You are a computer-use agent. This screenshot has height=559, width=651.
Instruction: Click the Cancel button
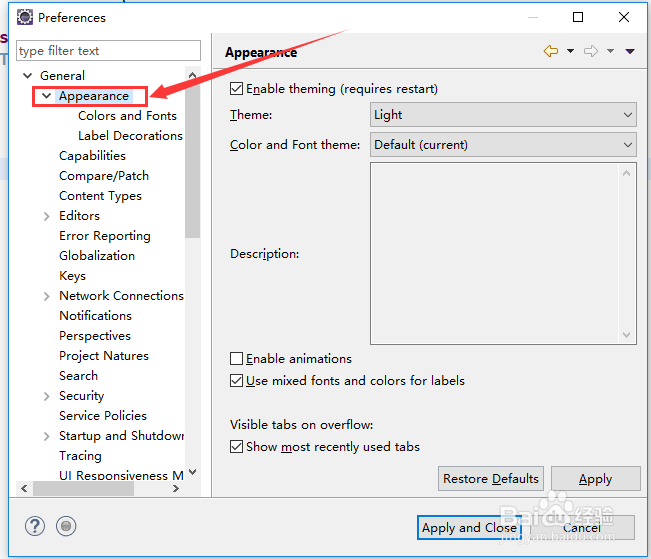coord(582,527)
